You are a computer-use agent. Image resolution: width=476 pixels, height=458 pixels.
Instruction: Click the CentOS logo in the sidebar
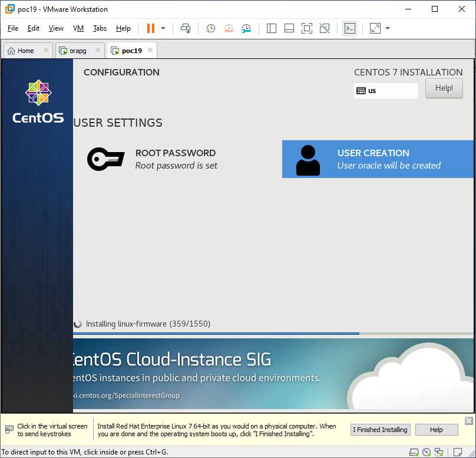coord(38,101)
